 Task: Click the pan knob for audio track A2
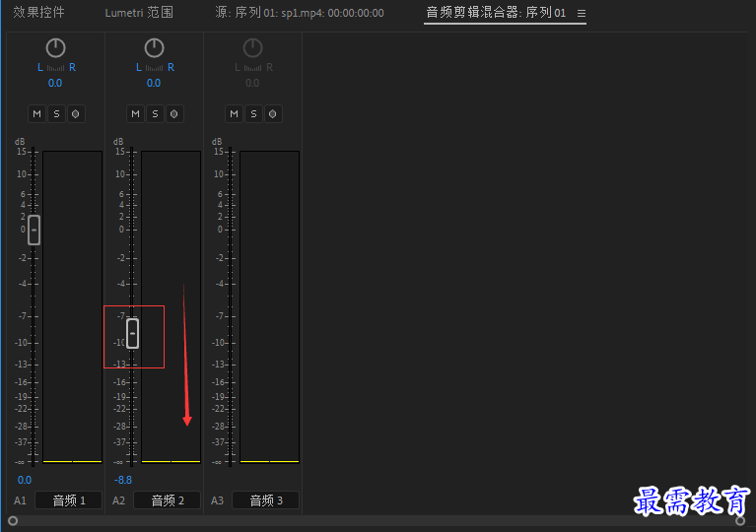(155, 47)
